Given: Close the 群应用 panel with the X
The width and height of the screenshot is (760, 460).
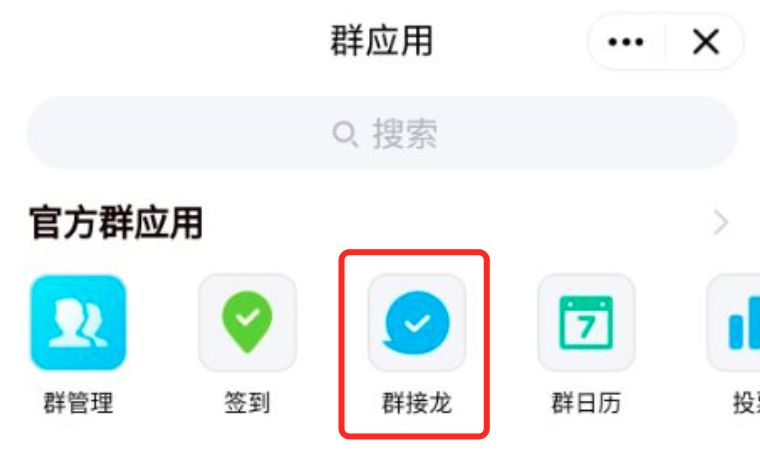Looking at the screenshot, I should [x=706, y=42].
